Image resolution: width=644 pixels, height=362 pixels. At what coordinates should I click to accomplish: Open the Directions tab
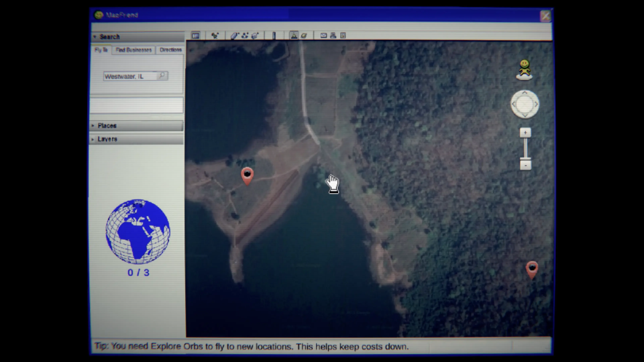click(171, 50)
